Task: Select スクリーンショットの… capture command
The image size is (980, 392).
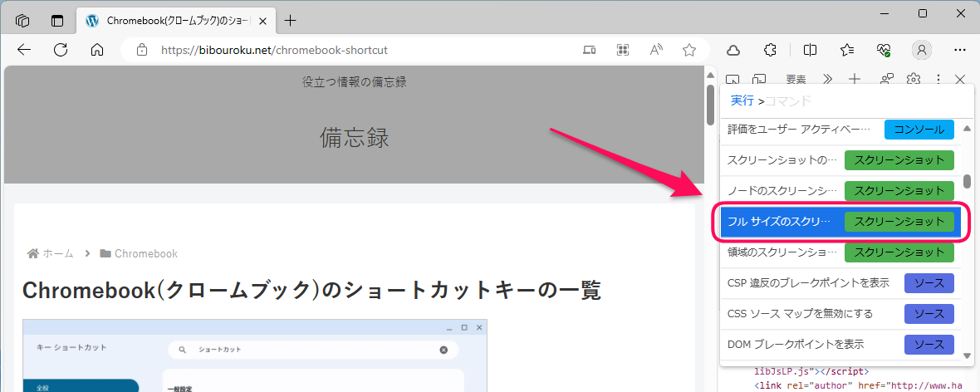Action: pos(840,160)
